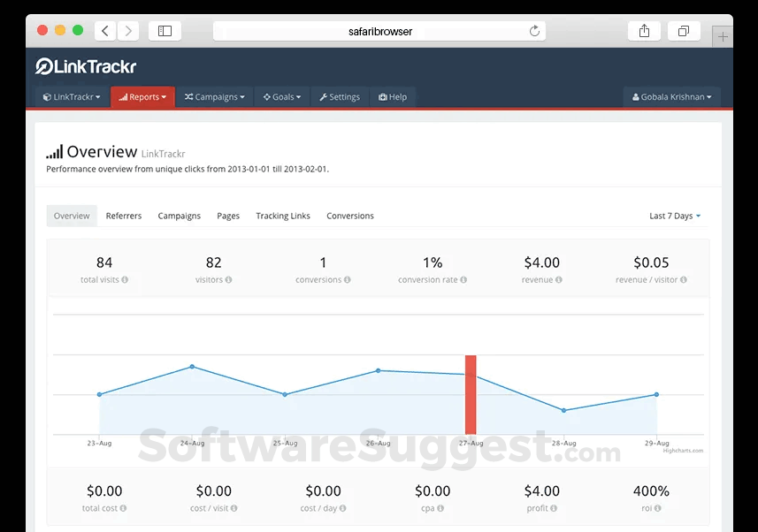The height and width of the screenshot is (532, 758).
Task: Expand the Campaigns navigation dropdown
Action: [215, 97]
